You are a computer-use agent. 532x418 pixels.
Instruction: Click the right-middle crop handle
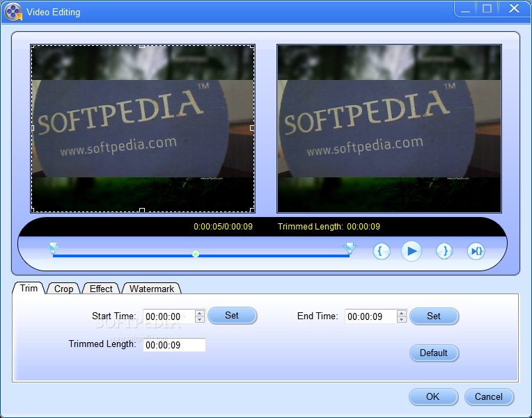click(252, 128)
